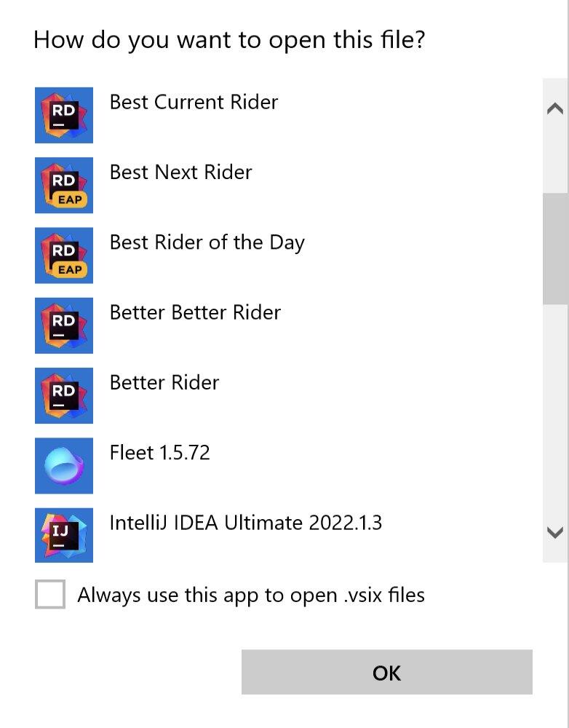Click the Better Better Rider icon
569x728 pixels.
pos(64,325)
